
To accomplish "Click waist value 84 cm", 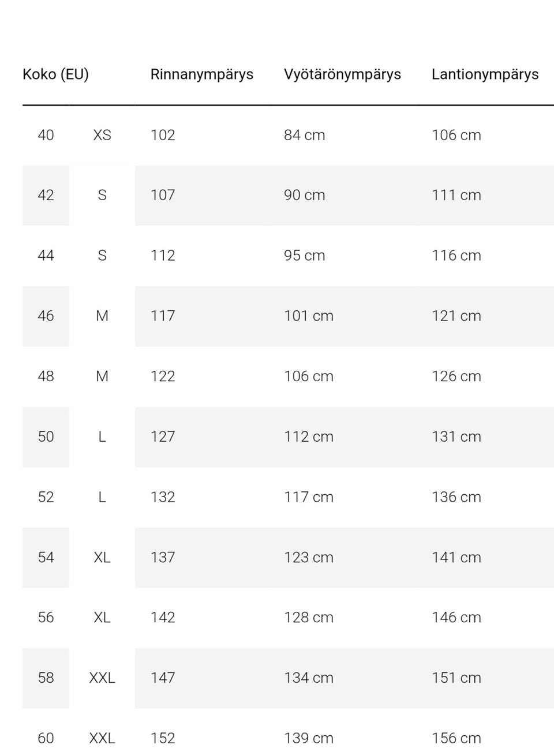I will pyautogui.click(x=304, y=135).
